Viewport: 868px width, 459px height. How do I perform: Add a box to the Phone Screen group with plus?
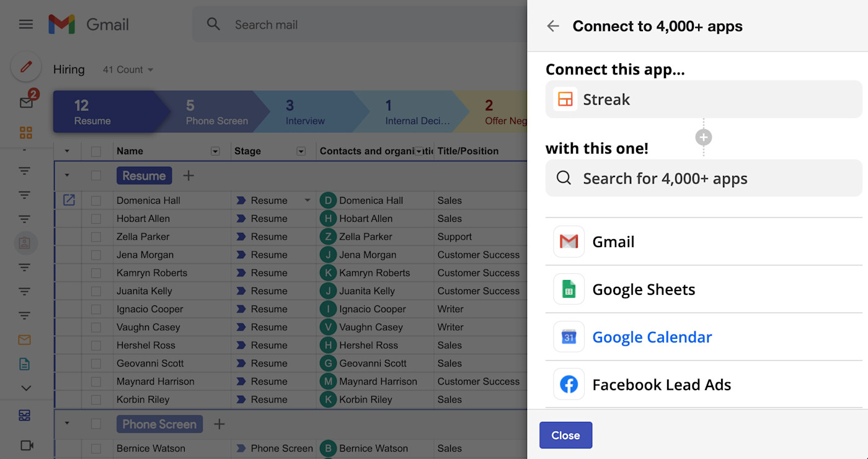[x=219, y=424]
